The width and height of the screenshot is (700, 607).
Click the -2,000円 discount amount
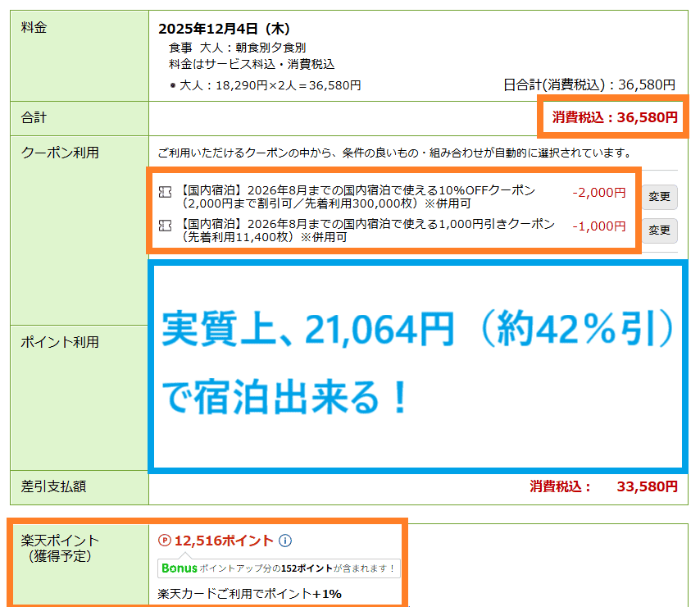pyautogui.click(x=598, y=192)
